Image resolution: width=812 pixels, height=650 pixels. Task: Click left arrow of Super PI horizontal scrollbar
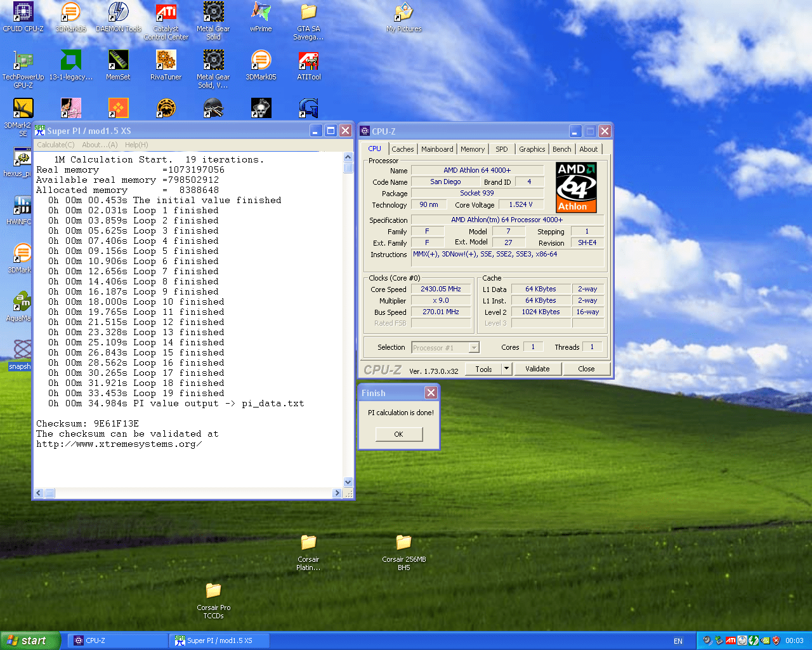pyautogui.click(x=39, y=493)
